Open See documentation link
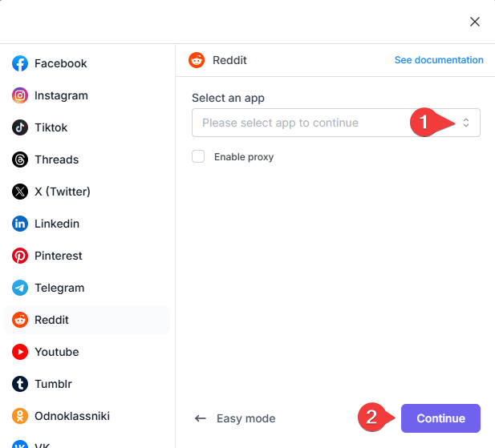The height and width of the screenshot is (448, 495). (439, 60)
